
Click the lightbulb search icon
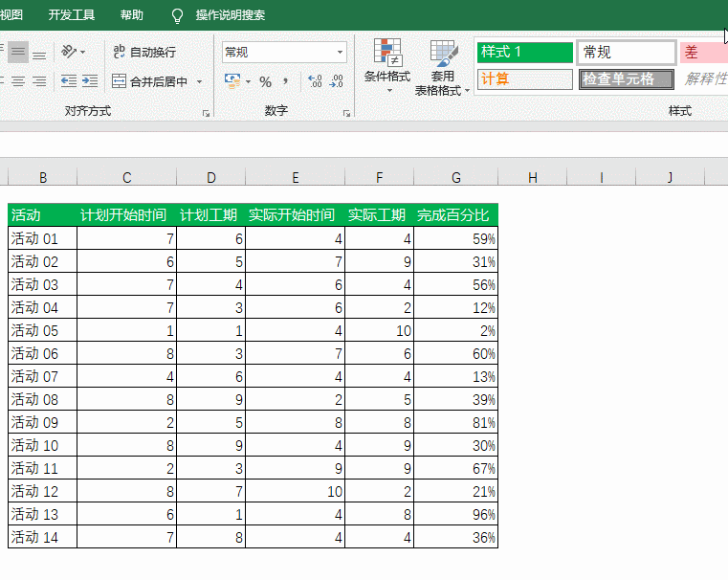(x=177, y=15)
